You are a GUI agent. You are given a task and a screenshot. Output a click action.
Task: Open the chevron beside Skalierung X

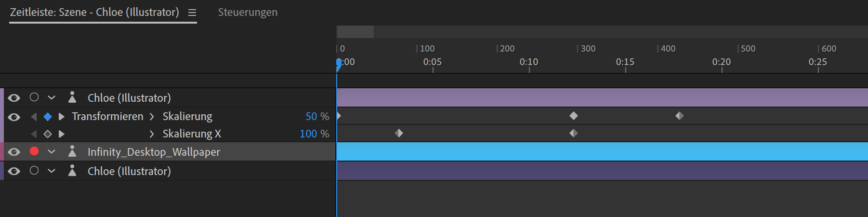pyautogui.click(x=152, y=134)
